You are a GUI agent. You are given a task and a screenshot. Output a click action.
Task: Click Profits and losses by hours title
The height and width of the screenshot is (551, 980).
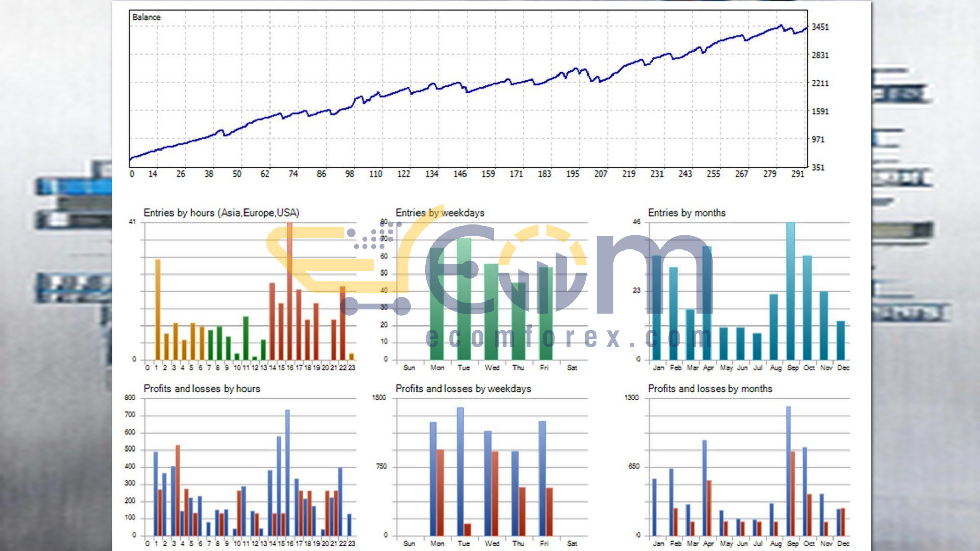click(x=202, y=389)
